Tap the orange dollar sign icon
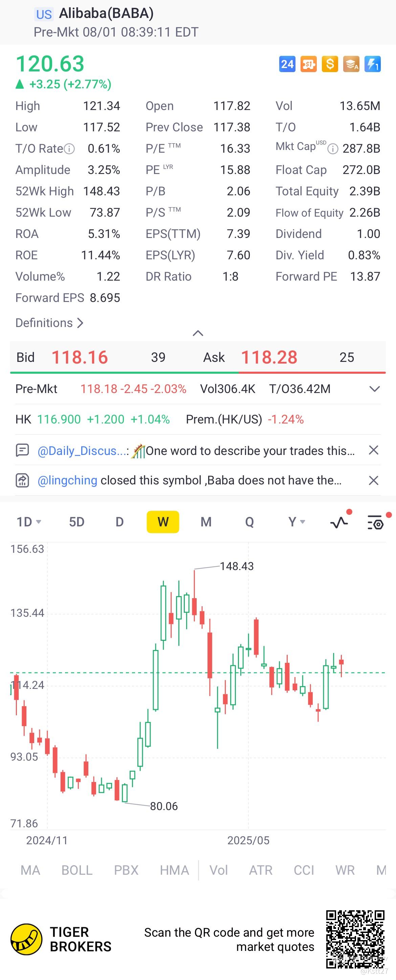This screenshot has width=396, height=980. [x=330, y=64]
